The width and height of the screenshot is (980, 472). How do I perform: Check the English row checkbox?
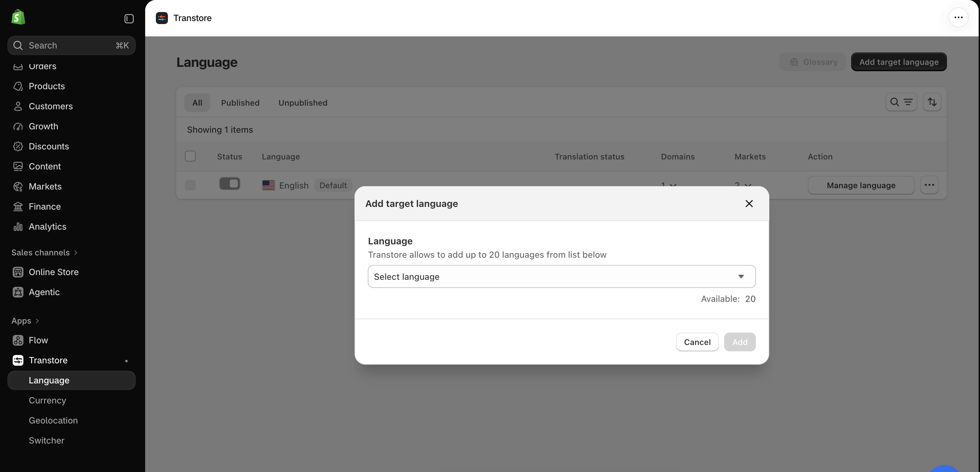(x=190, y=185)
